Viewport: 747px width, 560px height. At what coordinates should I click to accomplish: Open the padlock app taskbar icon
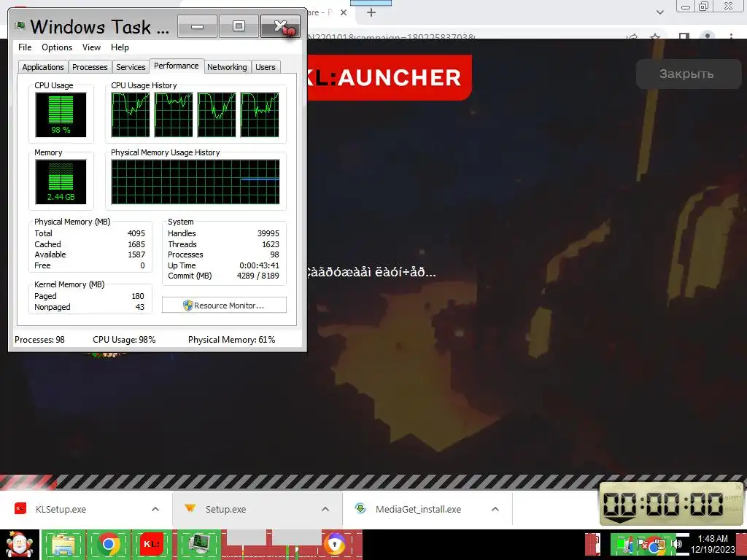(x=335, y=545)
